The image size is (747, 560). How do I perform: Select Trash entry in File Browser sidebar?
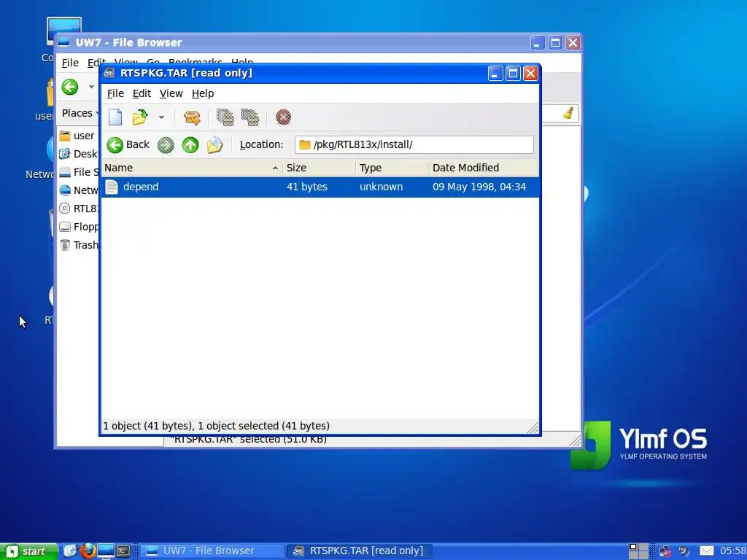(x=79, y=245)
